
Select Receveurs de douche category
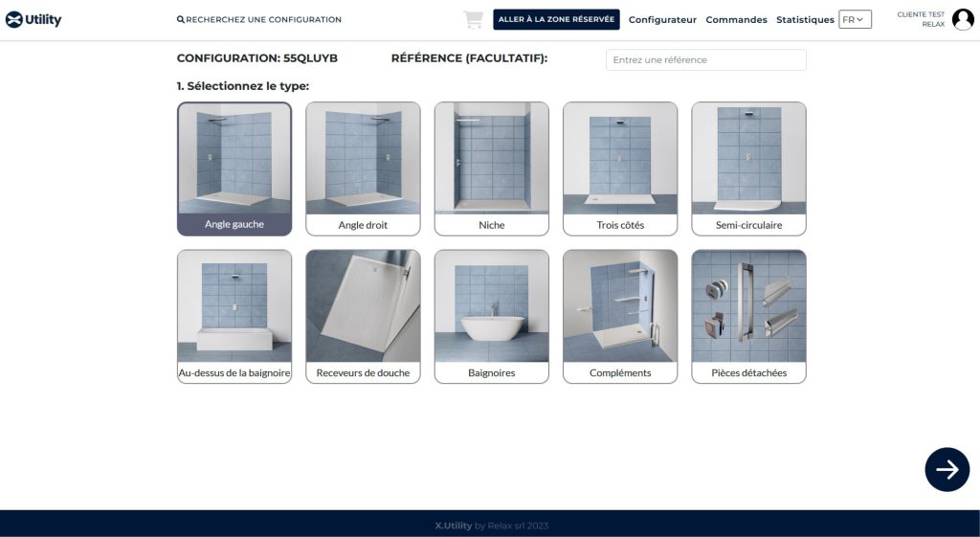pyautogui.click(x=363, y=316)
